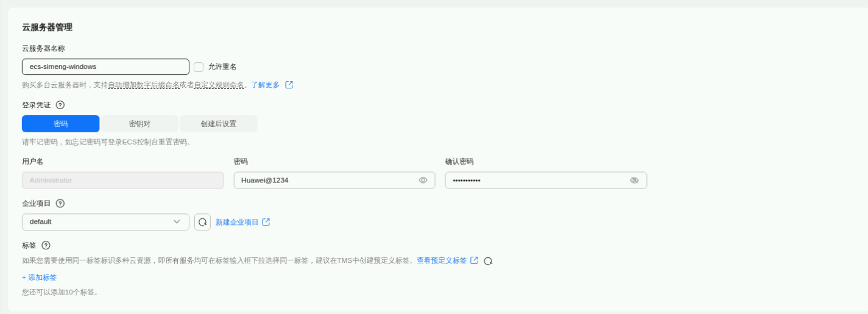Screen dimensions: 868x314
Task: Click help icon next to 标签 label
Action: [x=46, y=245]
